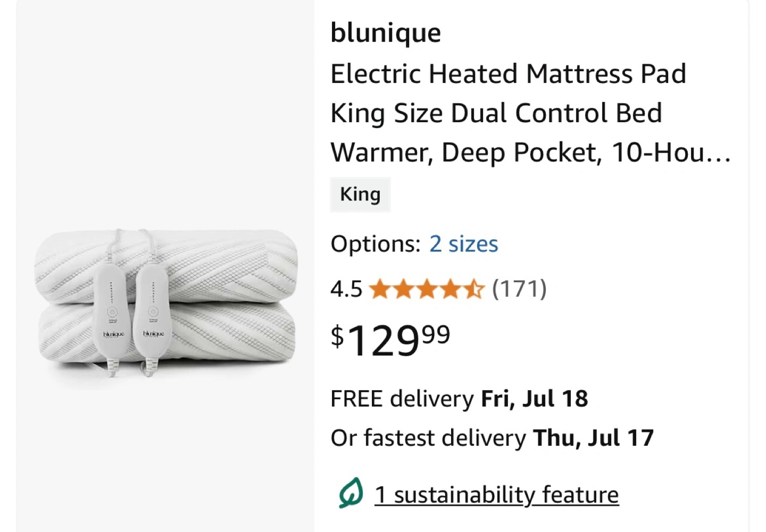This screenshot has height=532, width=766.
Task: Click the FREE delivery Fri, Jul 18 text
Action: (459, 399)
